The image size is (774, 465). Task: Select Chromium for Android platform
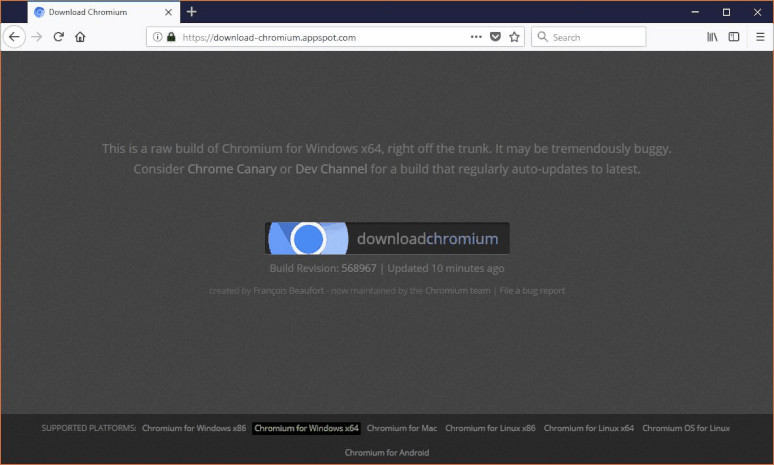click(387, 453)
